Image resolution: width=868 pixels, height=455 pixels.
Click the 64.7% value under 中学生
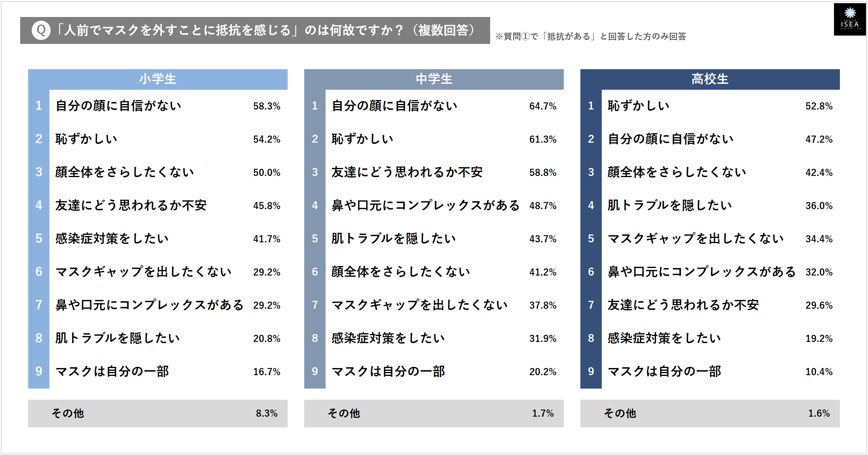click(x=543, y=106)
